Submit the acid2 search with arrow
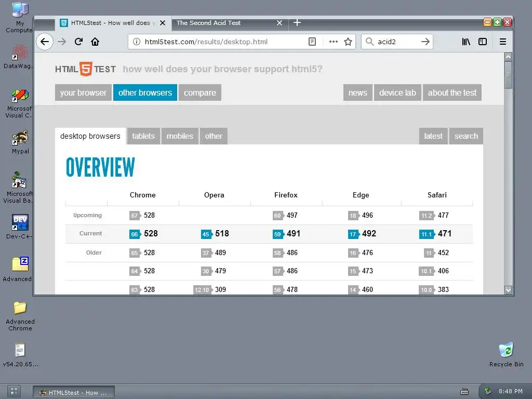The image size is (532, 399). point(425,42)
